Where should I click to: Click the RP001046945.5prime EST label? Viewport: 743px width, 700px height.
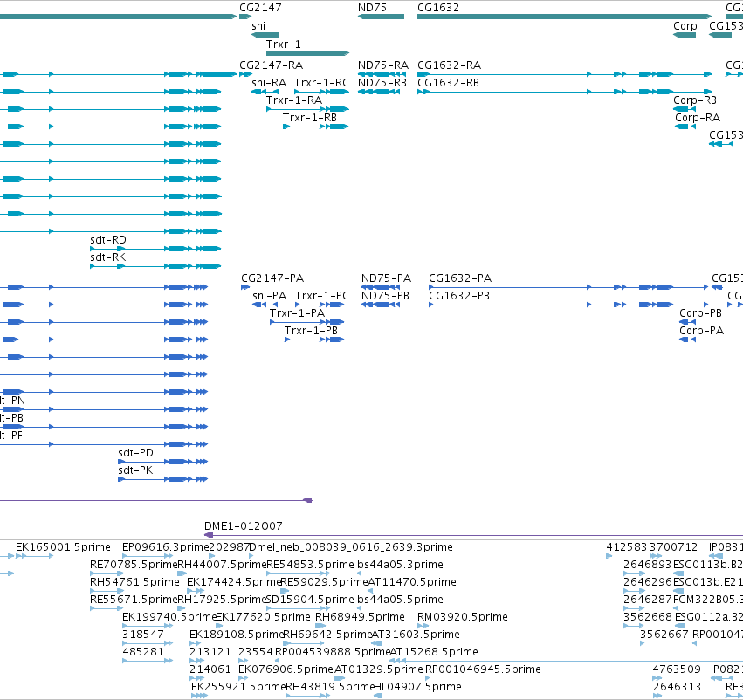coord(483,669)
